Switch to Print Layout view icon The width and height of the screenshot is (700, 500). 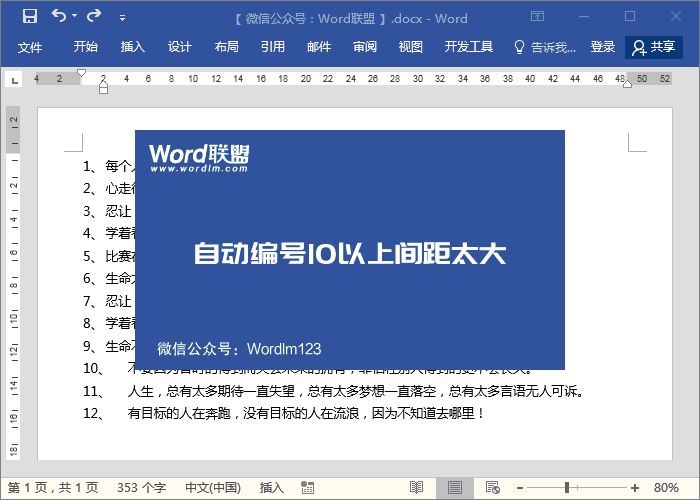[x=454, y=488]
